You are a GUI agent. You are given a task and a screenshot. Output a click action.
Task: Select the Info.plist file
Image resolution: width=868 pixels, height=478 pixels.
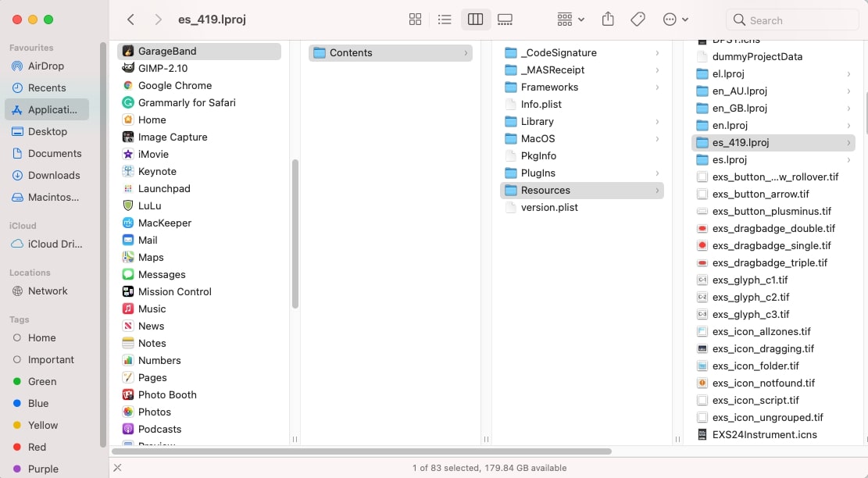point(582,105)
